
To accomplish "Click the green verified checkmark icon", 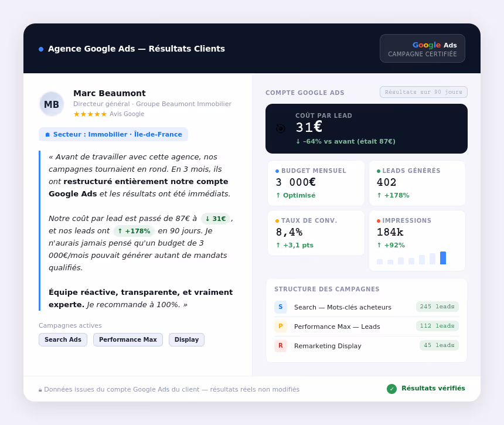I will pos(390,388).
